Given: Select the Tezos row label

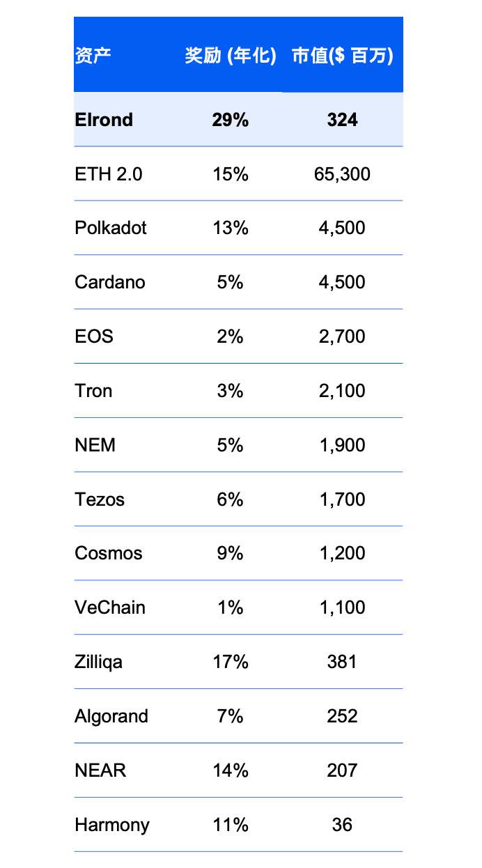Looking at the screenshot, I should click(100, 499).
